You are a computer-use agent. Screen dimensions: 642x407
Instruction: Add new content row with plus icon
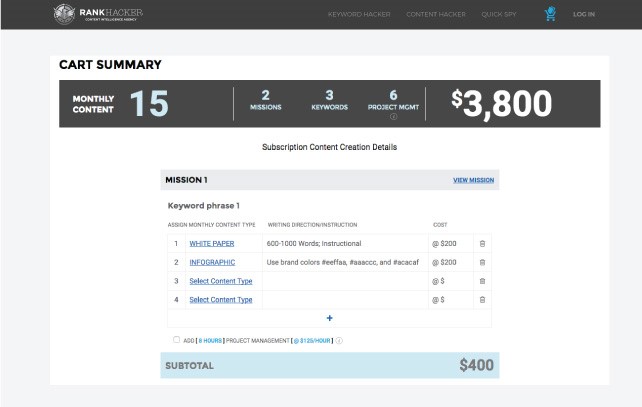point(329,318)
